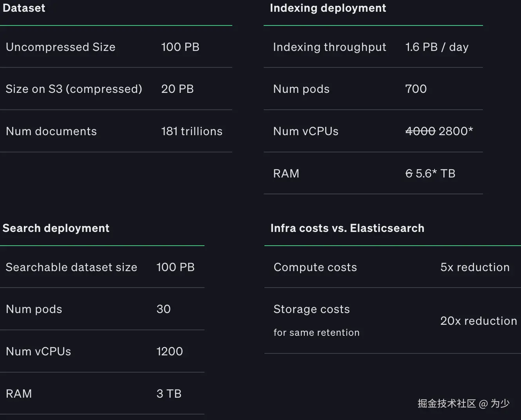Select the Searchable dataset size label
Screen dimensions: 521x420
[x=71, y=267]
